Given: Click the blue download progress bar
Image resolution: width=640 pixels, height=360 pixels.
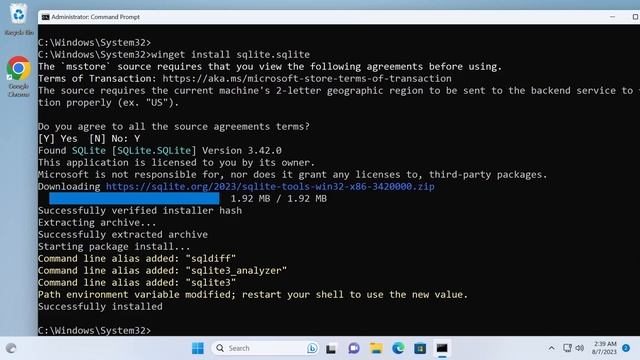Looking at the screenshot, I should click(134, 199).
